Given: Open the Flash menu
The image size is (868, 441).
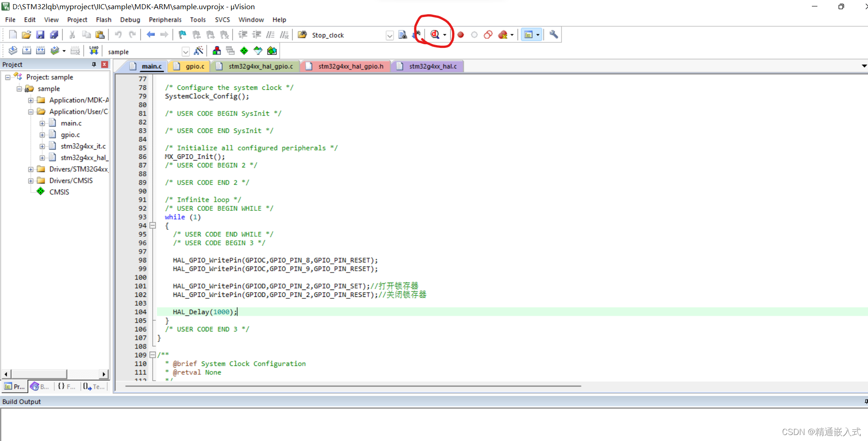Looking at the screenshot, I should (103, 20).
